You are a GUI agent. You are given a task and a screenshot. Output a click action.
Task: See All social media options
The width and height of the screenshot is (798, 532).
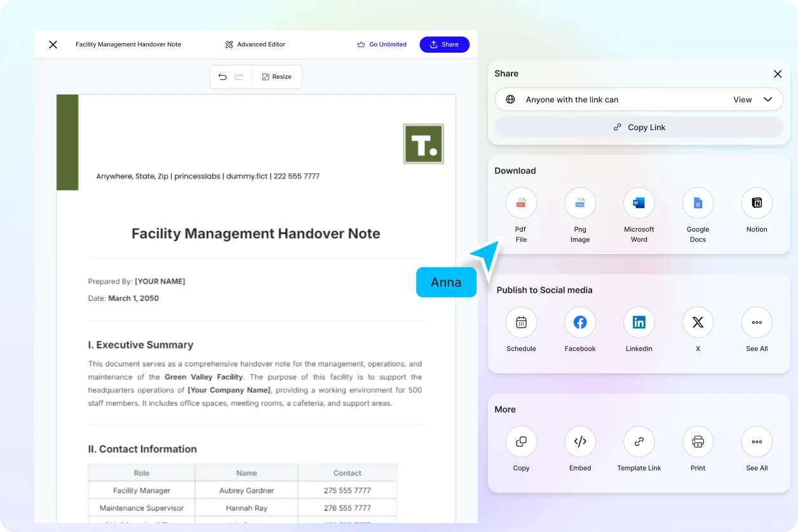click(757, 323)
